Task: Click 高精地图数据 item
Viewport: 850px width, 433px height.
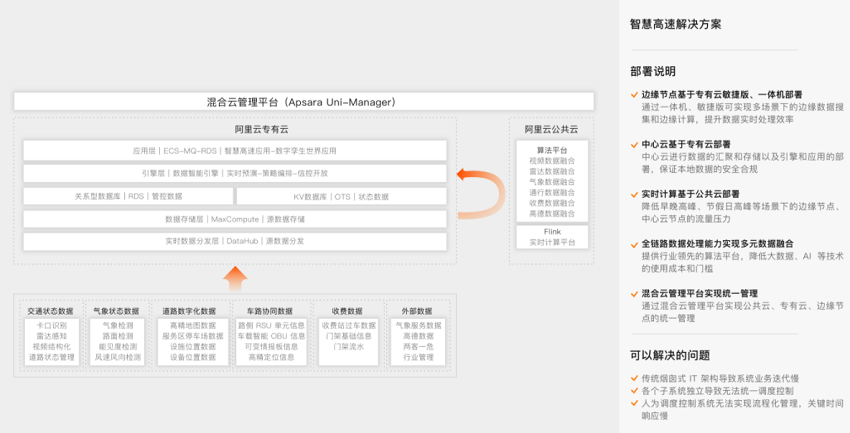Action: pyautogui.click(x=193, y=326)
